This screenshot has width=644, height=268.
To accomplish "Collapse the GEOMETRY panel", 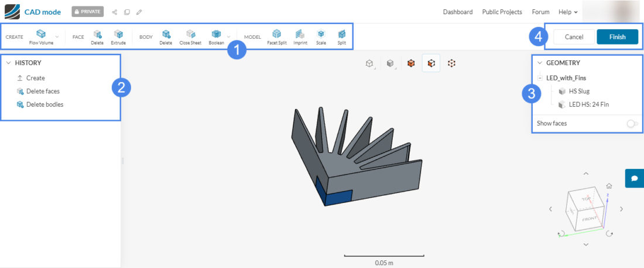I will pos(539,63).
